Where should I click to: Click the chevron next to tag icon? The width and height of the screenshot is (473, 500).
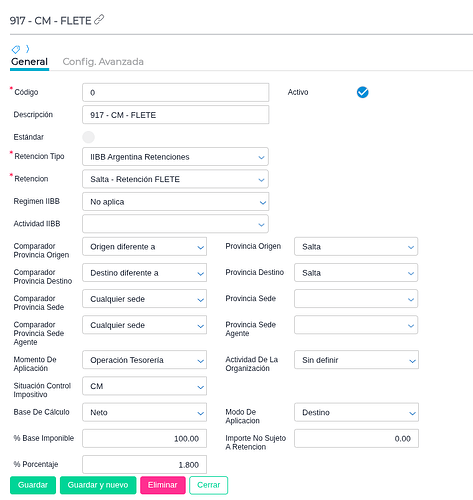(x=28, y=49)
